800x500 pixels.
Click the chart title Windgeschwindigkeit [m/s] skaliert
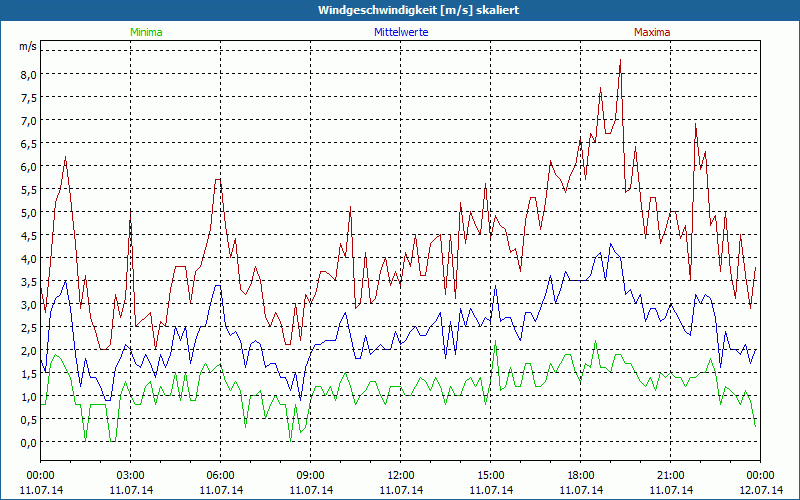419,10
